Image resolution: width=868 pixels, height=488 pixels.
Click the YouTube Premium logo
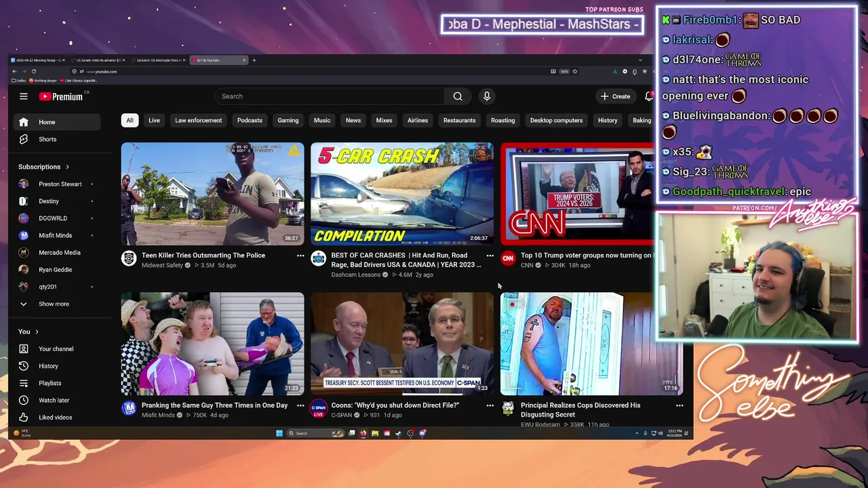click(x=61, y=96)
